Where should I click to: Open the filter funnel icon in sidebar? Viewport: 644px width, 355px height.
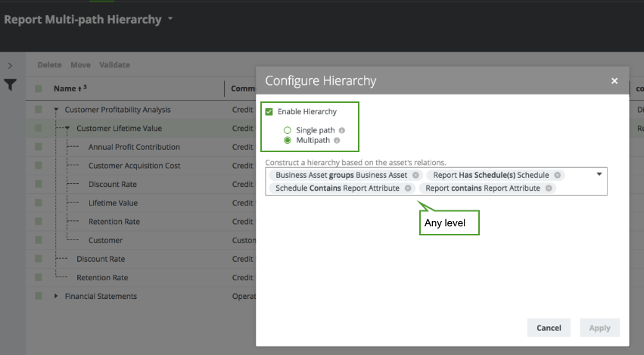click(x=10, y=86)
